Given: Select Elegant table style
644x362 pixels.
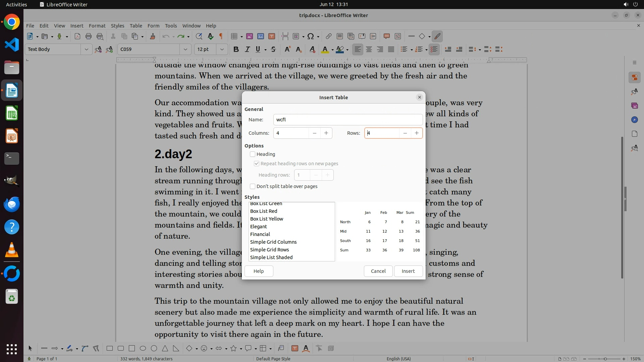Looking at the screenshot, I should tap(259, 227).
